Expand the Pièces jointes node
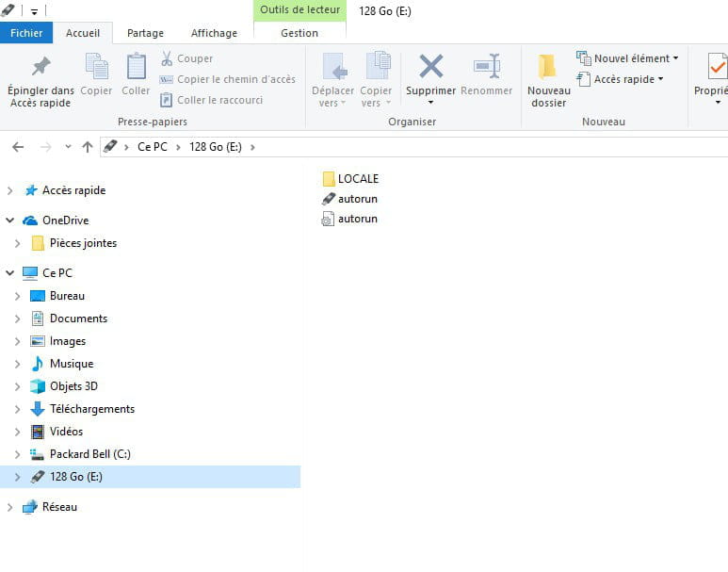 [17, 243]
